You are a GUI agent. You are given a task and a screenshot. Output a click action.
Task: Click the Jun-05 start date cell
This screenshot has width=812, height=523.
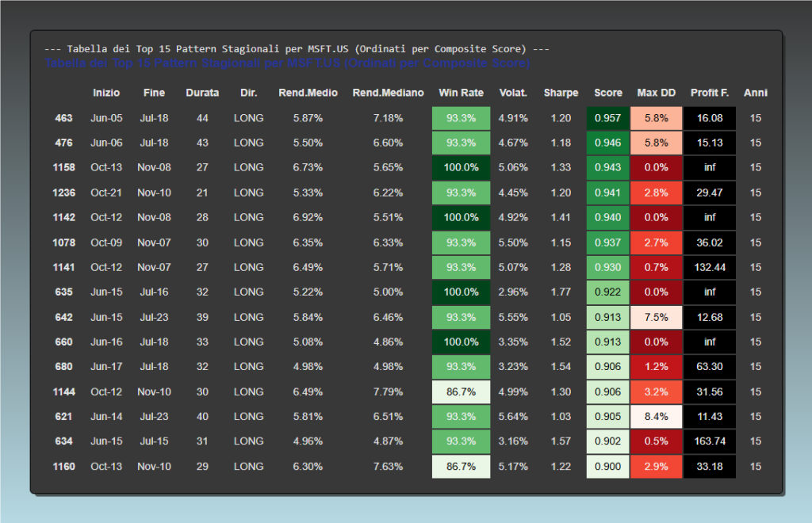106,118
